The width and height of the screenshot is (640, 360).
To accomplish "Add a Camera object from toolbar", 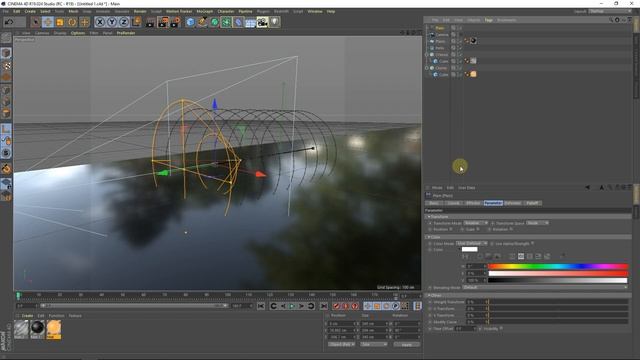I will [x=262, y=22].
